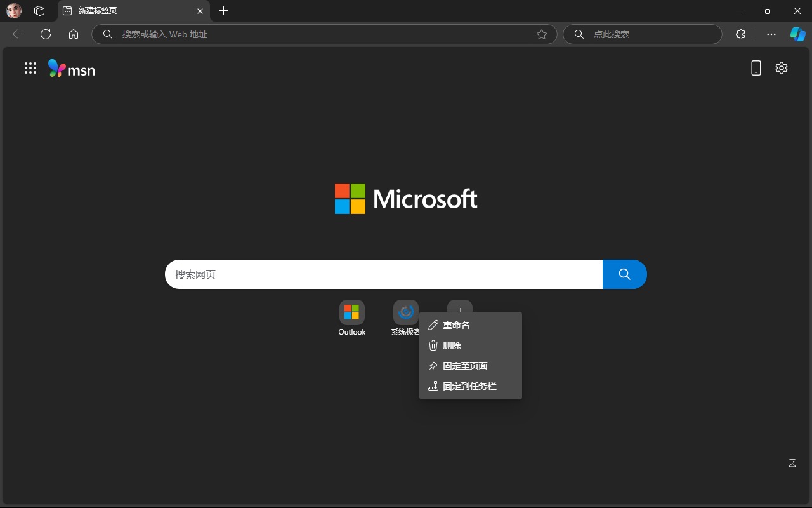Open page settings gear
Image resolution: width=812 pixels, height=508 pixels.
pos(782,68)
